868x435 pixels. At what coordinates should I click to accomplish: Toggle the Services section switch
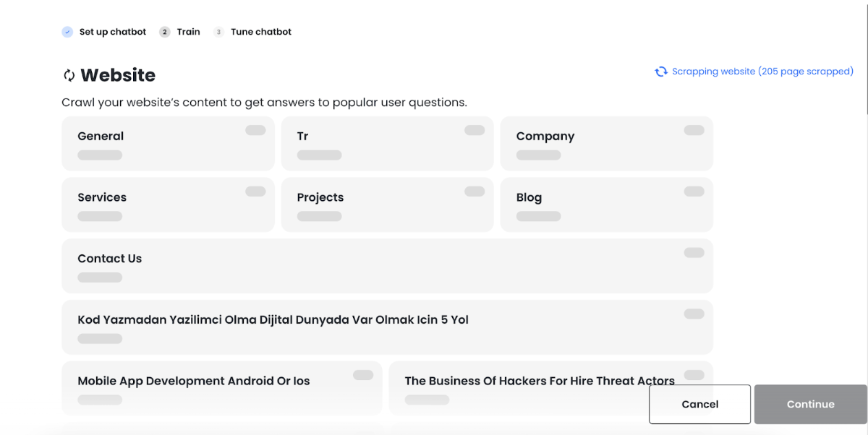click(255, 191)
